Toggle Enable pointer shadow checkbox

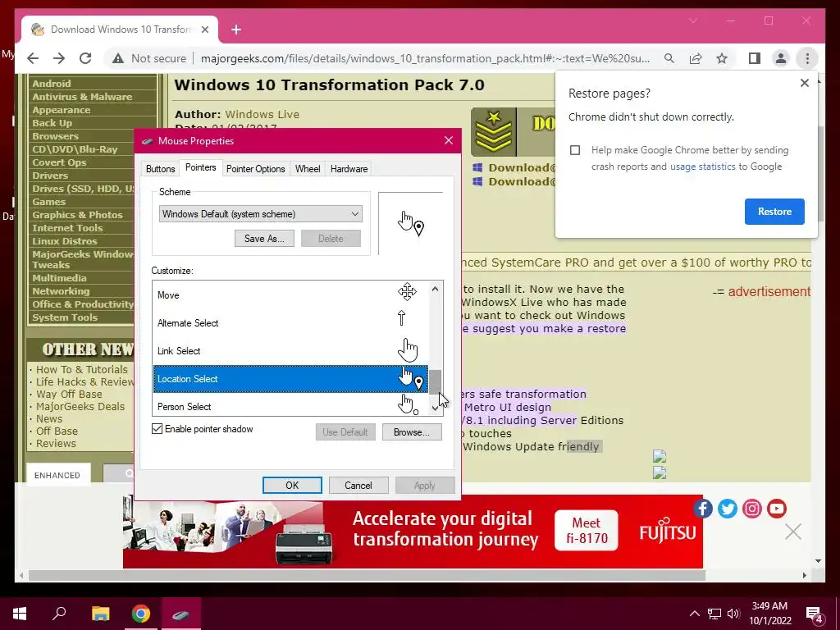click(x=157, y=428)
